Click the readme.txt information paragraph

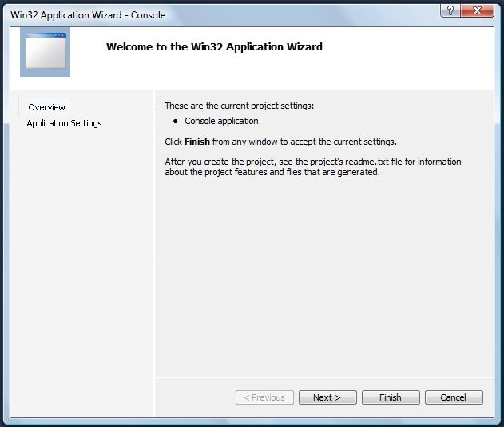tap(312, 166)
